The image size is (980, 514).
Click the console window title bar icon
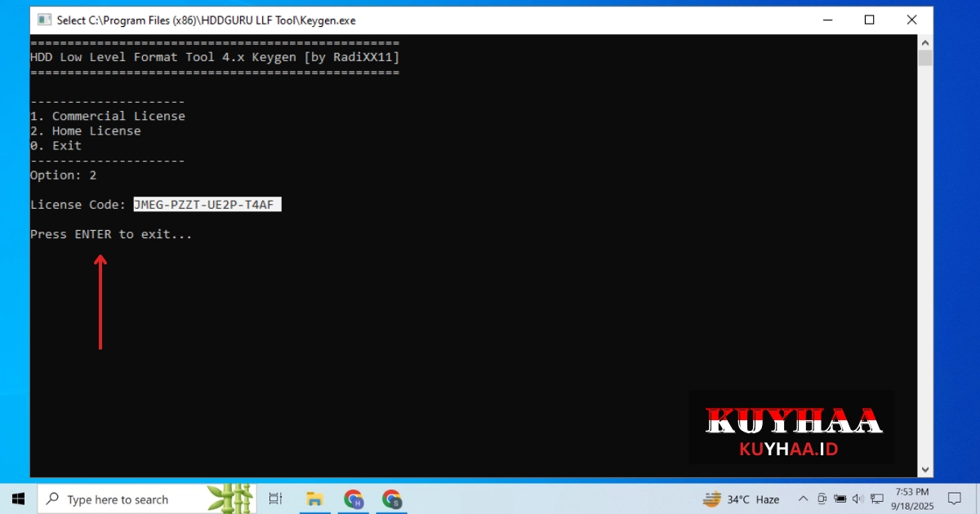coord(43,20)
